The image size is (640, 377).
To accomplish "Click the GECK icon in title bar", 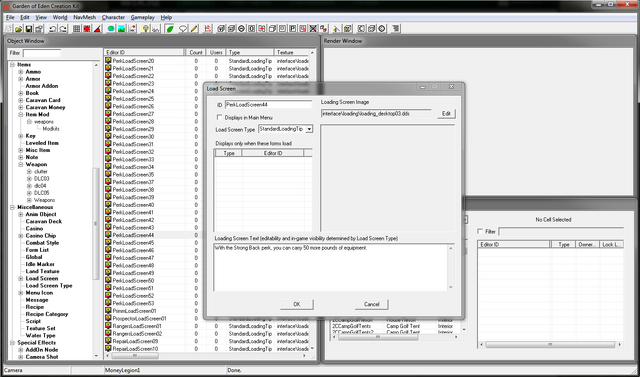I will pos(7,7).
